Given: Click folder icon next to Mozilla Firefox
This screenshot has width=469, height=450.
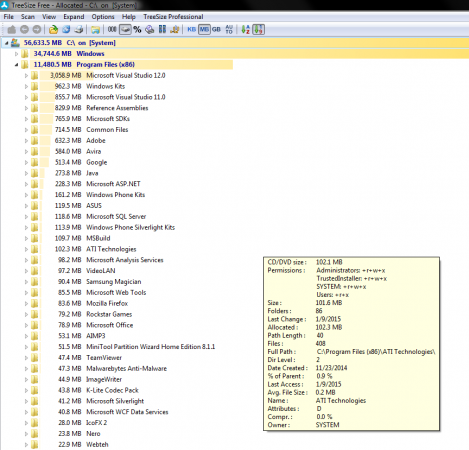Looking at the screenshot, I should tap(35, 303).
